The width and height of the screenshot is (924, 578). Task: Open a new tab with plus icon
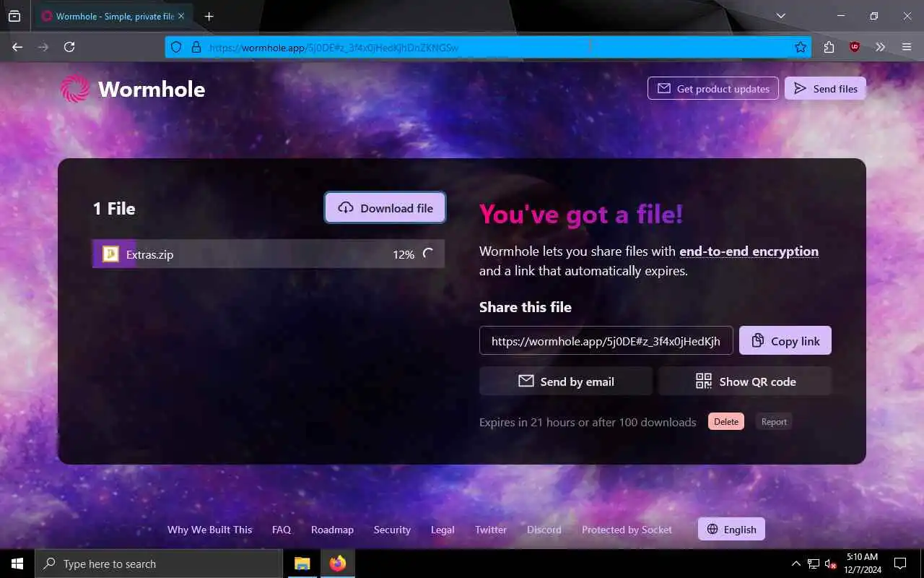coord(209,16)
